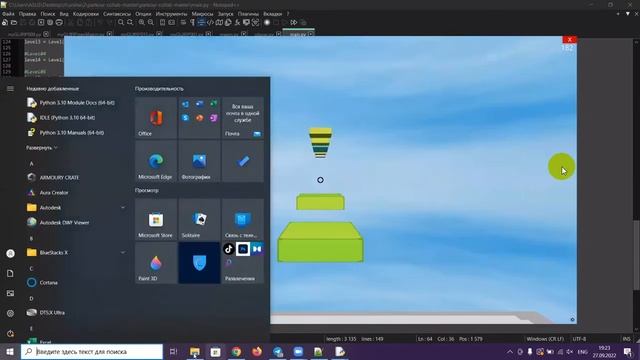Open the Фотографии tile

click(x=199, y=161)
